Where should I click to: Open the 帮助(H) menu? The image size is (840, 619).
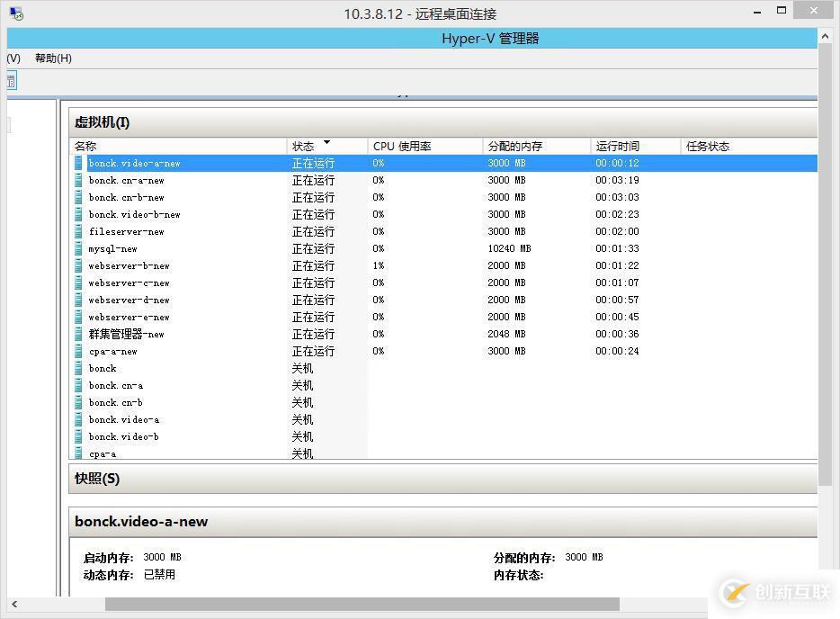click(x=53, y=58)
